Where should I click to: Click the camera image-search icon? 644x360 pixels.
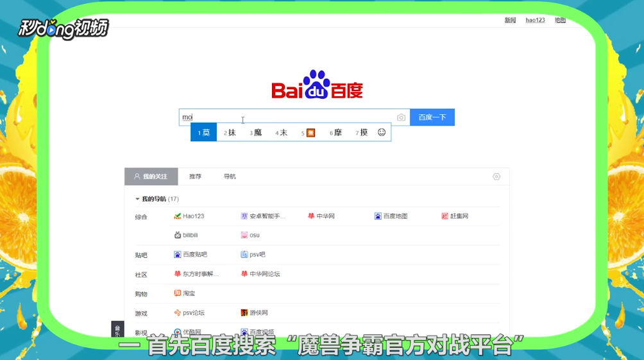(x=402, y=117)
